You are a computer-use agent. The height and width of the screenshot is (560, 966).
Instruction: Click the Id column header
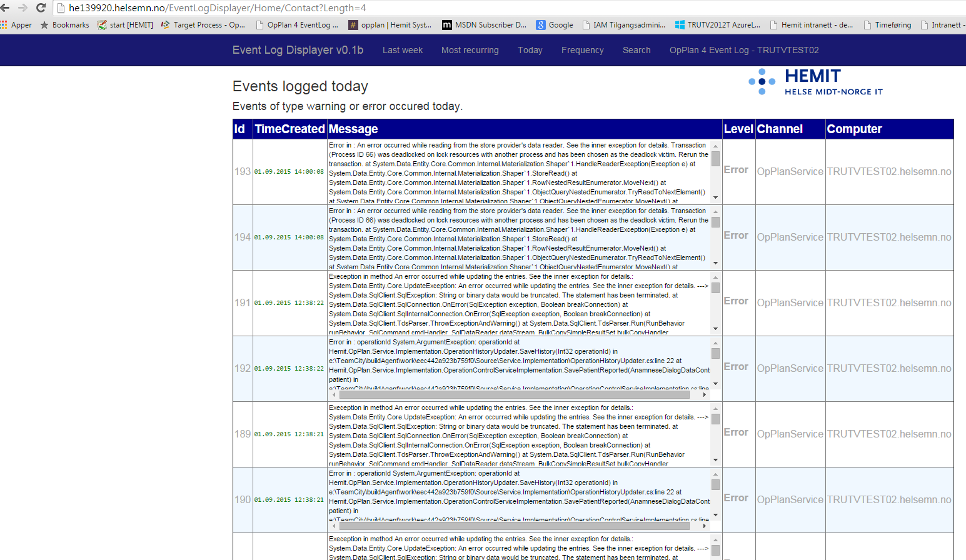243,129
